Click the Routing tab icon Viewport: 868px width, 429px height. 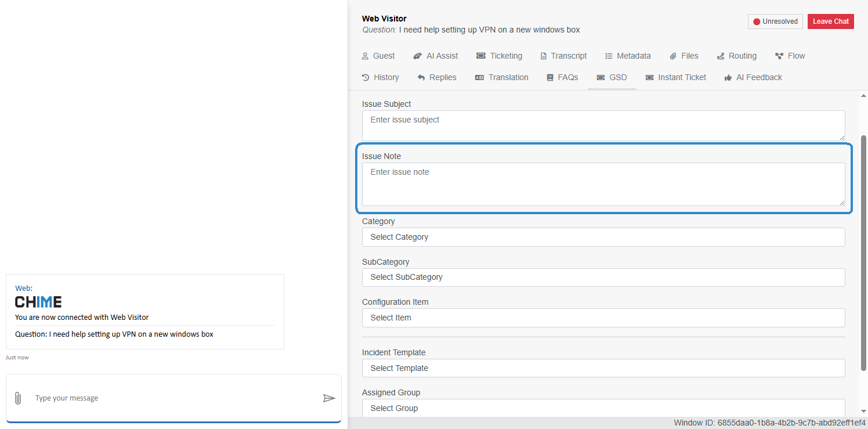pyautogui.click(x=721, y=56)
